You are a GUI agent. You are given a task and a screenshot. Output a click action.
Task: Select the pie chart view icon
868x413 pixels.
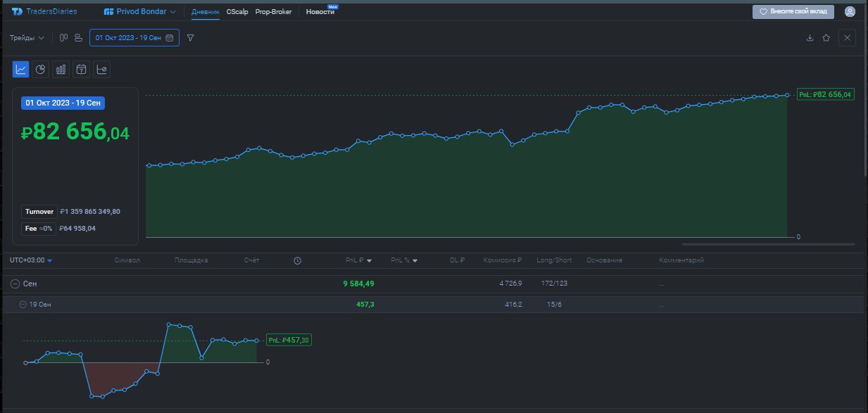coord(41,69)
